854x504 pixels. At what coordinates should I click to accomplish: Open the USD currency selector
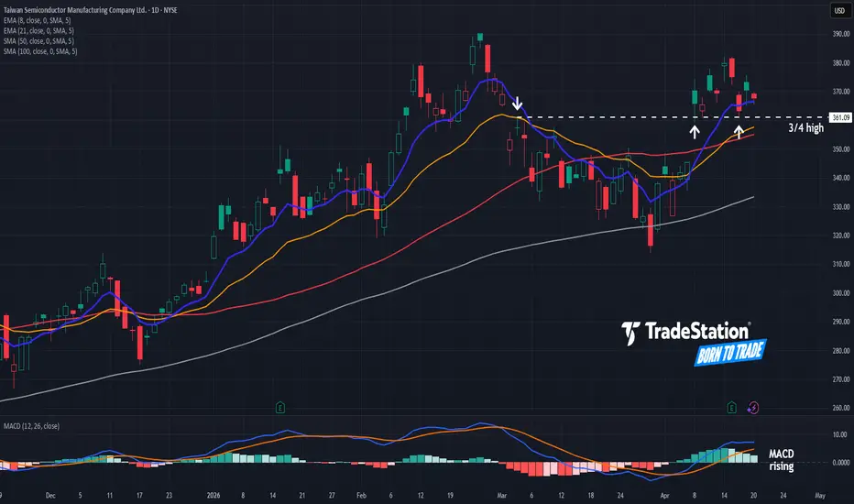(839, 10)
